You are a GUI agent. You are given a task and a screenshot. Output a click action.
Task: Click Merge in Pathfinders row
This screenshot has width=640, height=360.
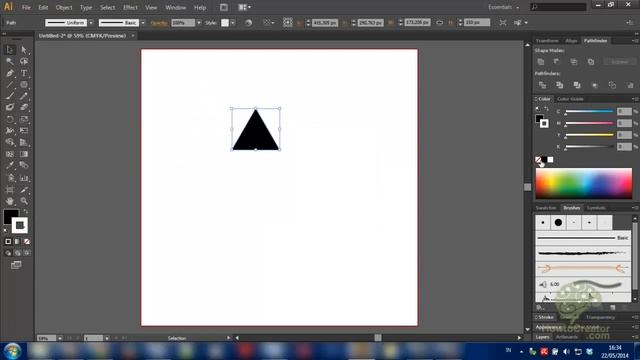pyautogui.click(x=577, y=85)
